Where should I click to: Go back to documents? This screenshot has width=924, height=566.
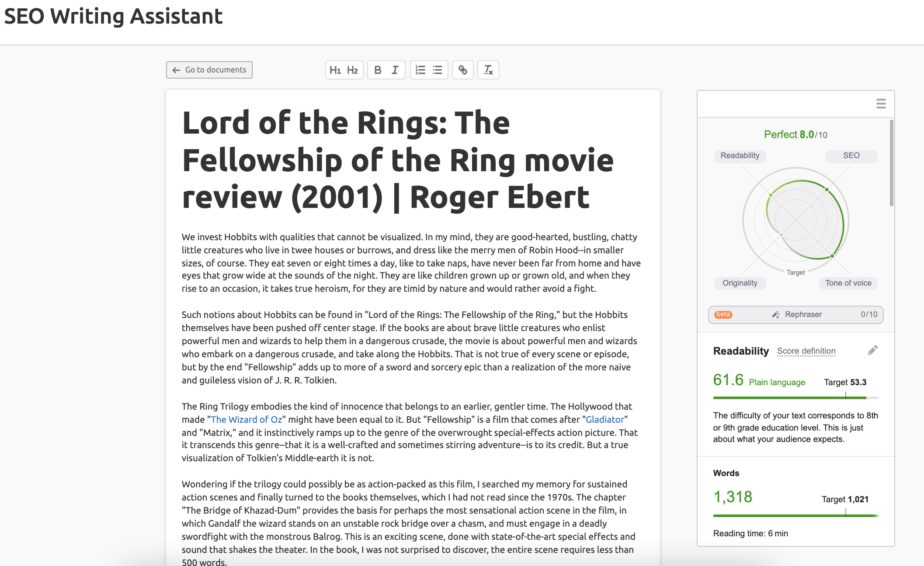tap(209, 70)
